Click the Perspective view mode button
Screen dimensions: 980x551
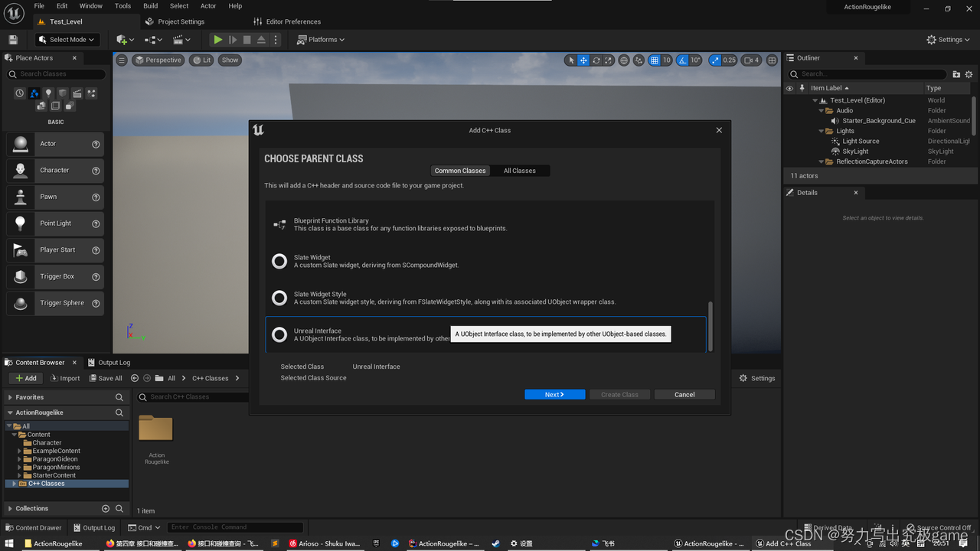158,60
